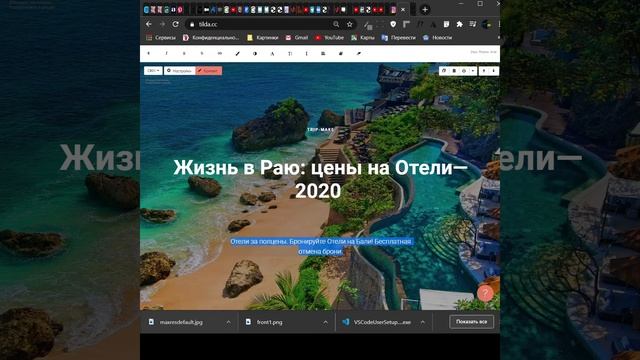Move the block up with the arrow

tap(484, 71)
